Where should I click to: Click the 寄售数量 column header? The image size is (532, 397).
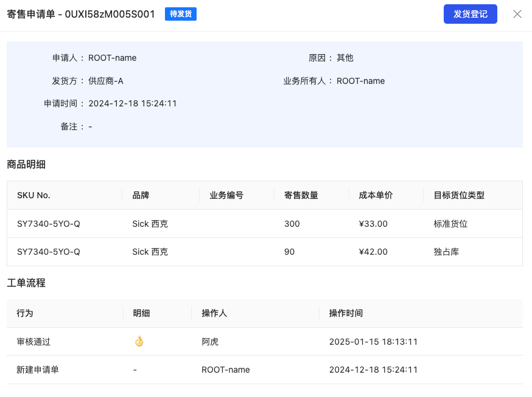click(x=301, y=195)
